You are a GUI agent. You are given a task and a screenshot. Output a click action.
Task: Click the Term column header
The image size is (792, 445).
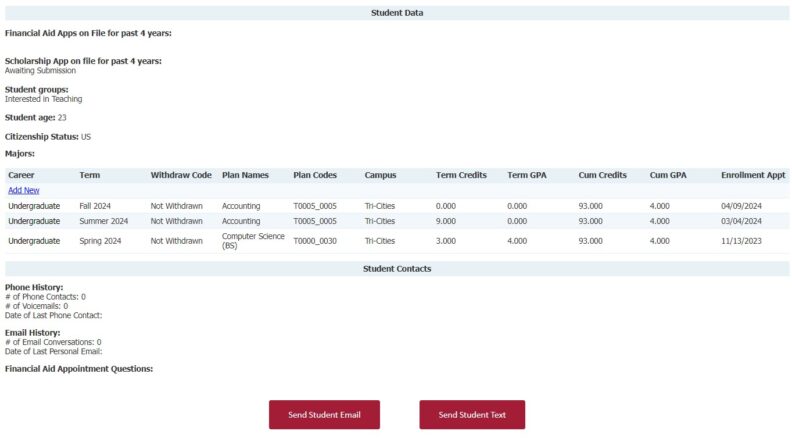click(90, 175)
